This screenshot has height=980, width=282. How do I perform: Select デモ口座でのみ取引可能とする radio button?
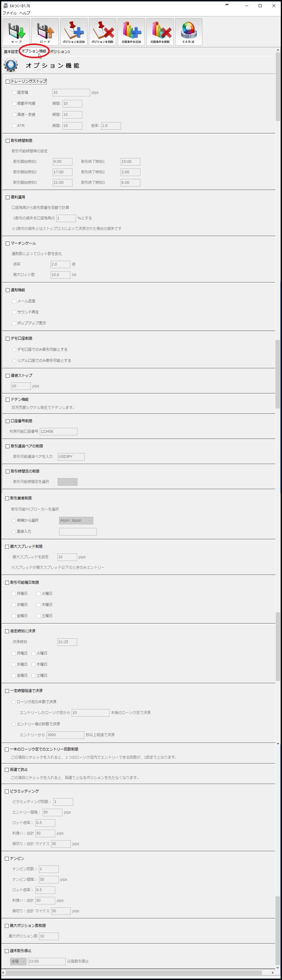14,350
